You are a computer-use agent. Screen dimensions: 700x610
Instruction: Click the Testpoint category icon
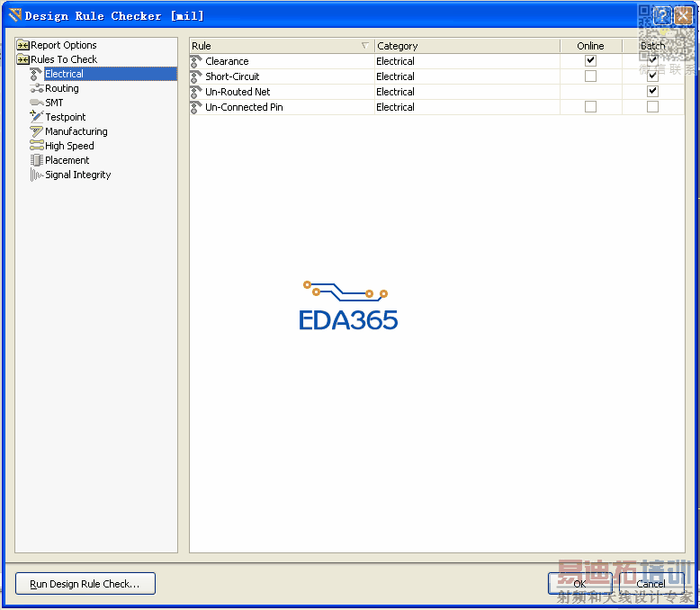click(36, 117)
